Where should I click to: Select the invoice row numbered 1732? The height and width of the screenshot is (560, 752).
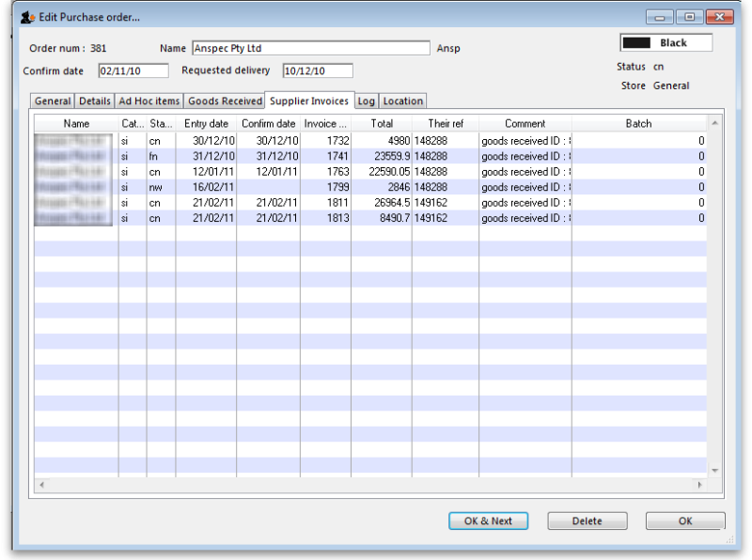click(x=376, y=140)
